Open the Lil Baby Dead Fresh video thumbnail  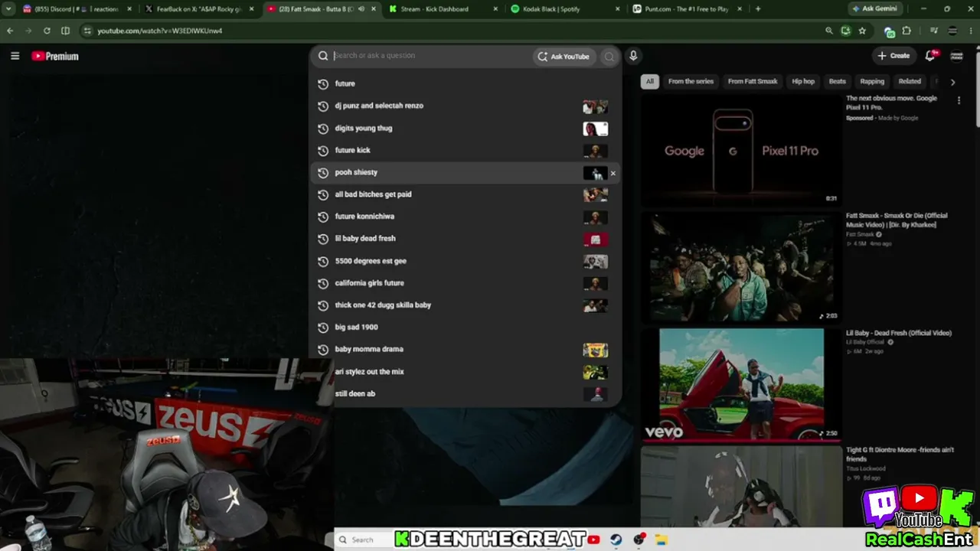[741, 385]
